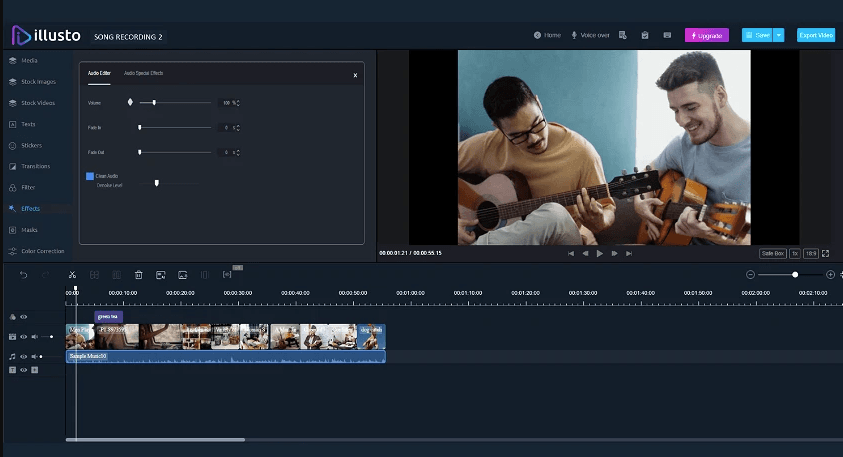843x457 pixels.
Task: Click the Volume slider handle
Action: point(154,102)
